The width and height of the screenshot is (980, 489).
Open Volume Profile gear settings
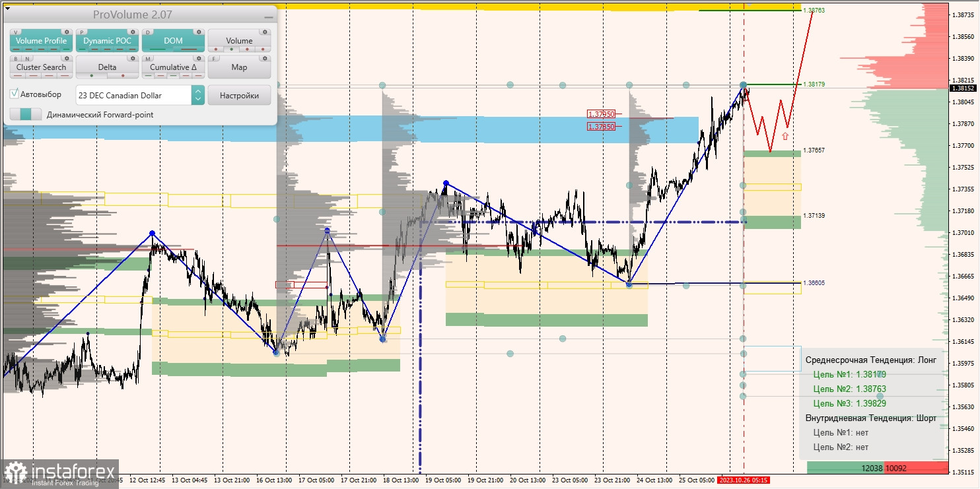click(x=67, y=32)
